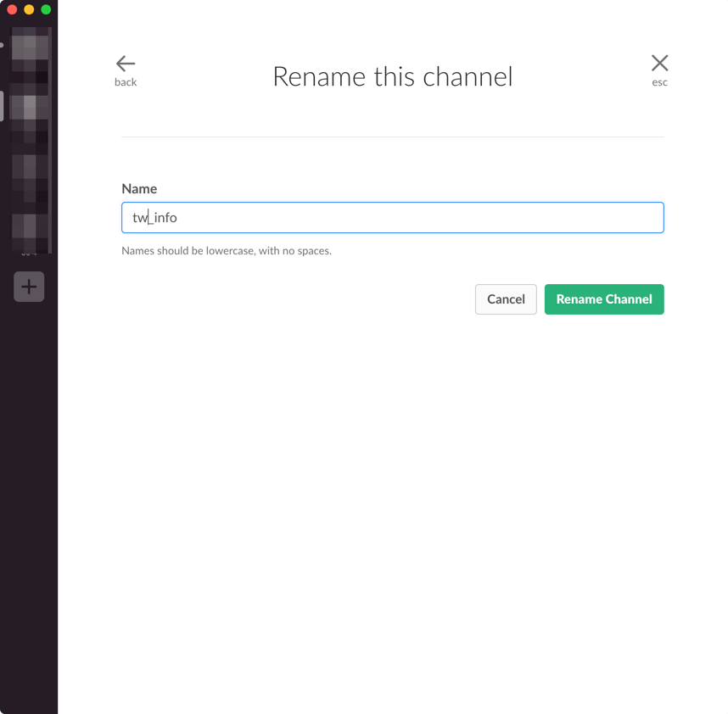Click the "Name" field label
Image resolution: width=728 pixels, height=714 pixels.
click(x=139, y=189)
